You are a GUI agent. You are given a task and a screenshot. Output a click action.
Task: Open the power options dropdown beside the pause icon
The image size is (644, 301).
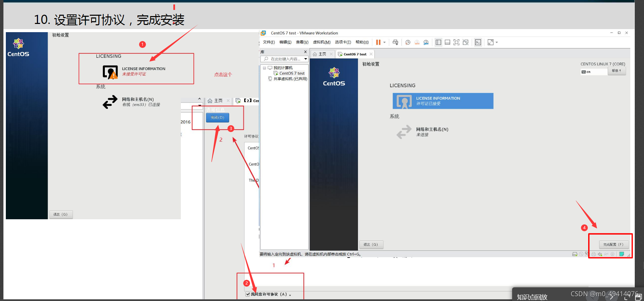(384, 42)
